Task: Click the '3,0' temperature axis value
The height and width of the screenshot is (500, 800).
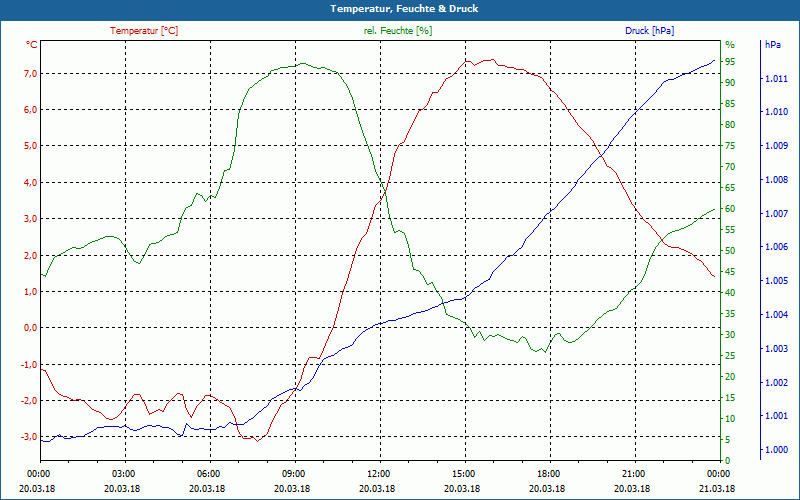Action: coord(30,219)
